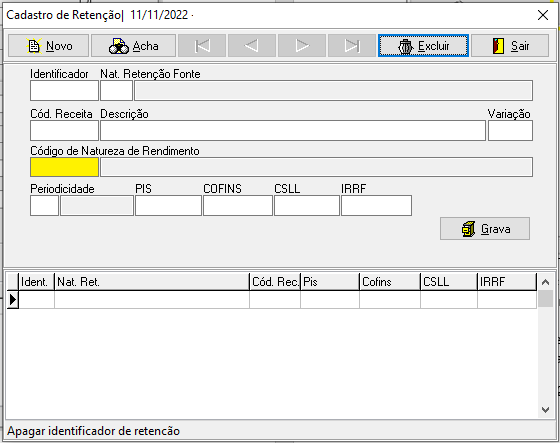Screen dimensions: 560x443
Task: Save with the Grava button
Action: point(485,229)
